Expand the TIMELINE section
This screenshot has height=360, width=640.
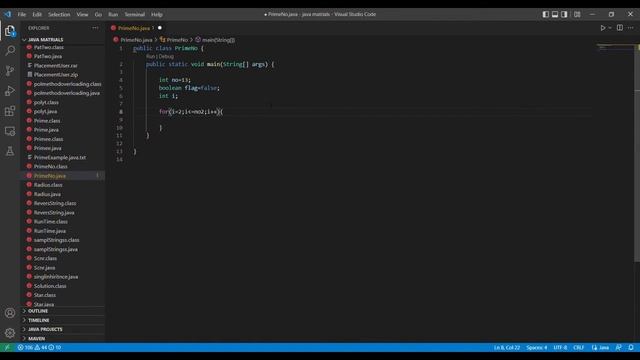(39, 320)
